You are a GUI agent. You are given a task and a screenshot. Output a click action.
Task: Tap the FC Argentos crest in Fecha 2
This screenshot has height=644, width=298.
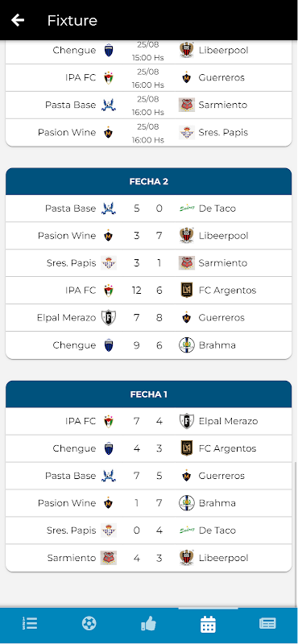point(187,290)
